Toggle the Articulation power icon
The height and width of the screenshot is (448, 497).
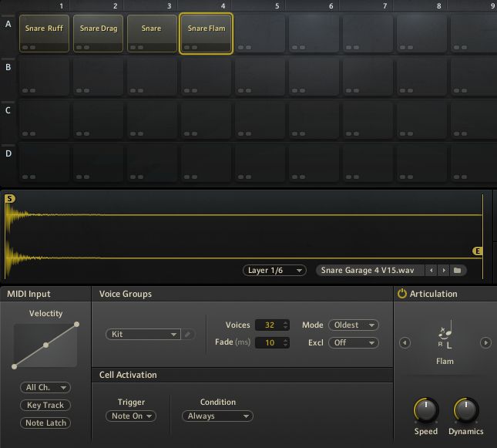point(402,294)
